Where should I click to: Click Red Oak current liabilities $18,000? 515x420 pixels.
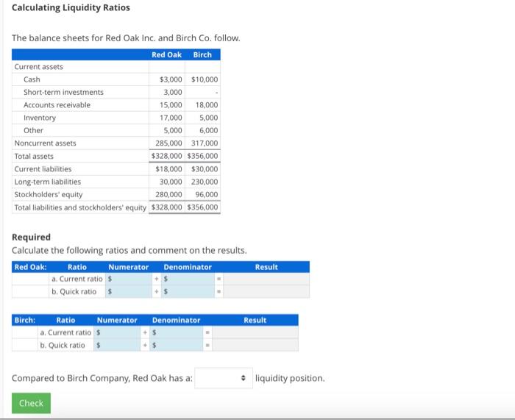point(168,169)
